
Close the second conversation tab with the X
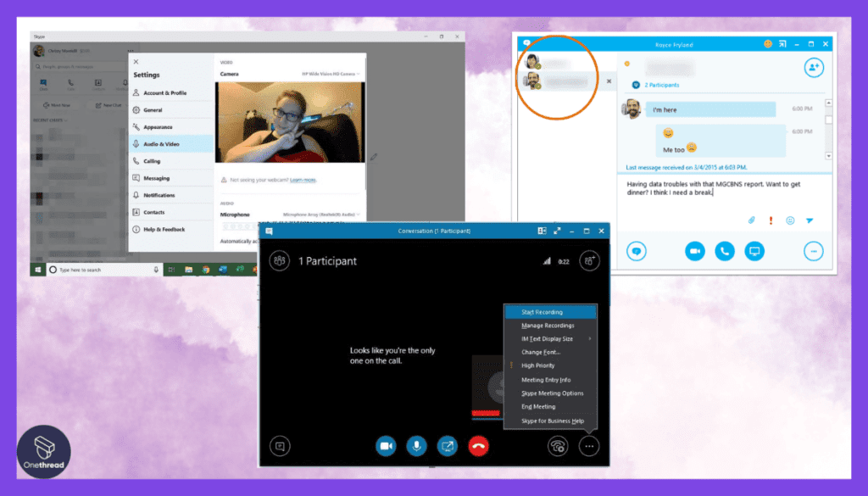[x=609, y=81]
